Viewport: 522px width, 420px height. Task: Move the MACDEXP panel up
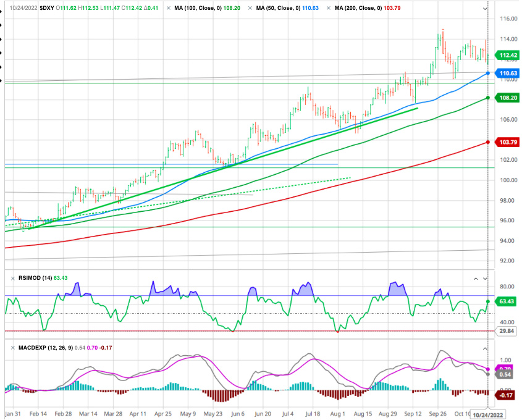[x=485, y=348]
